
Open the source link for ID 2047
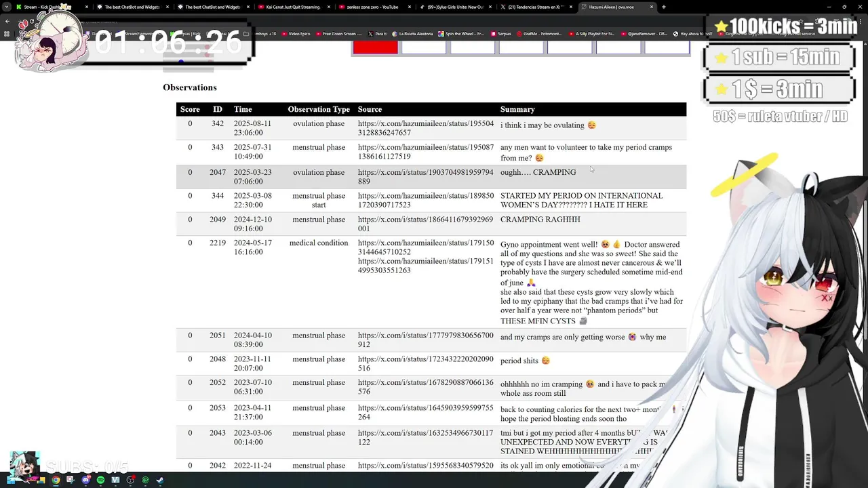pos(426,177)
